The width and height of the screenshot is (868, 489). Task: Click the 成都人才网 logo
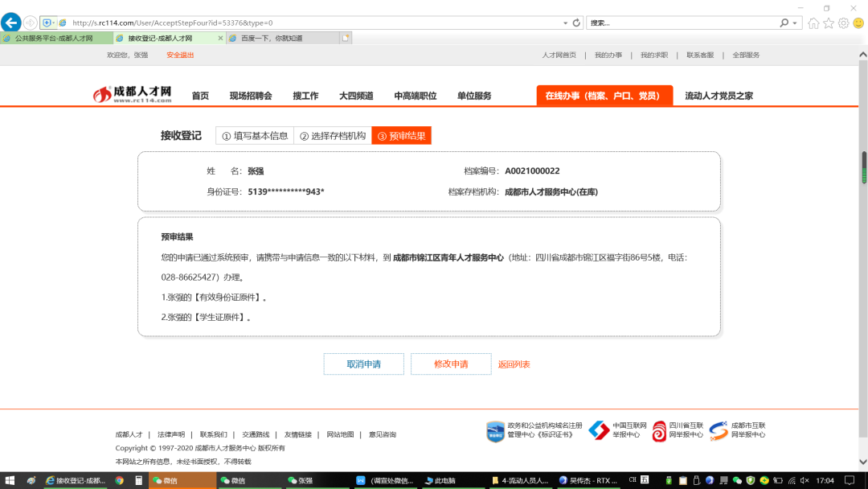tap(133, 95)
